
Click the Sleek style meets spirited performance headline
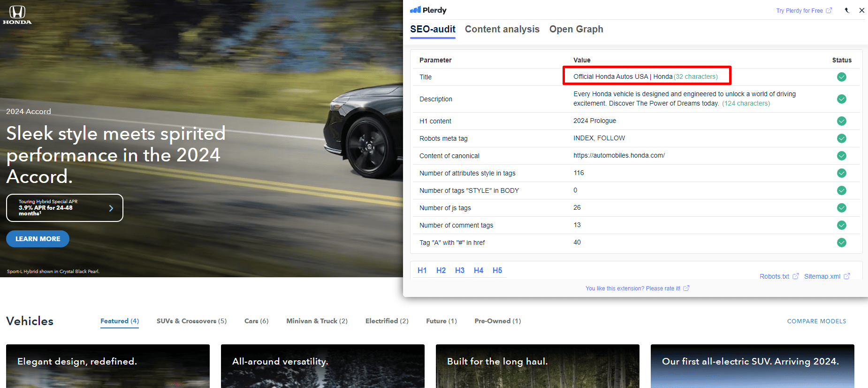[116, 155]
